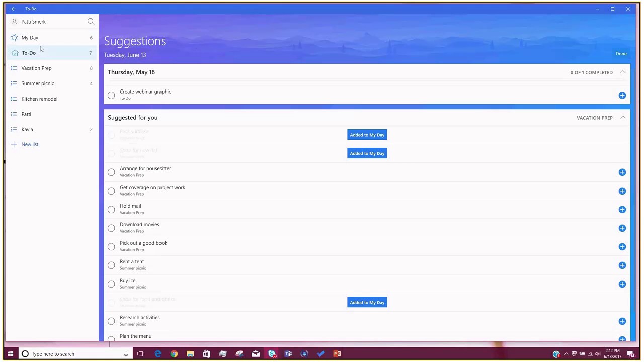
Task: Open PowerPoint from the taskbar
Action: (337, 354)
